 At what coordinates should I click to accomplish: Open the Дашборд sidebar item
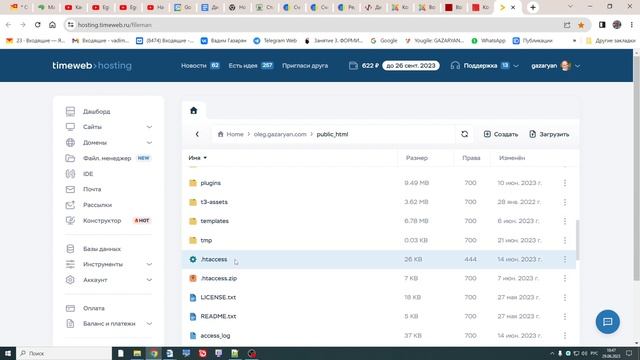(x=96, y=111)
